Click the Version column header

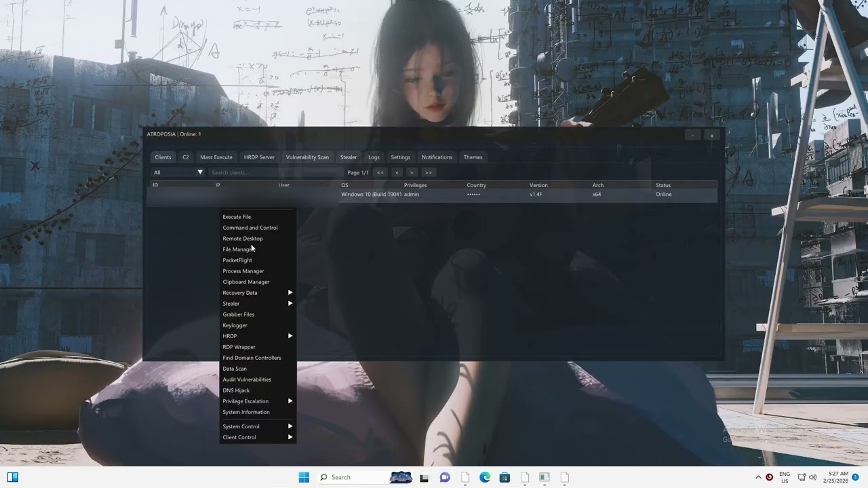[538, 185]
